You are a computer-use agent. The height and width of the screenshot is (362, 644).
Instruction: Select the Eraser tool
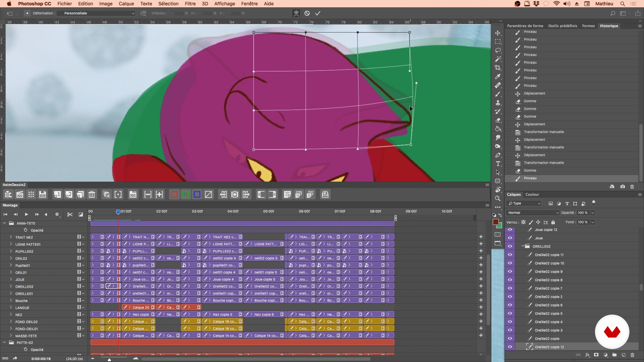point(498,120)
